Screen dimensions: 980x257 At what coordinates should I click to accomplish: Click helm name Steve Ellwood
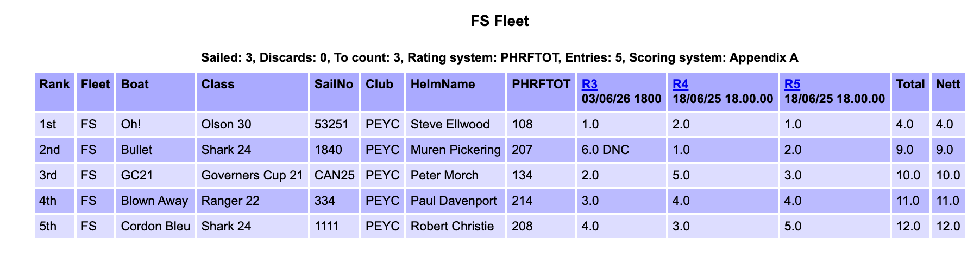coord(450,124)
